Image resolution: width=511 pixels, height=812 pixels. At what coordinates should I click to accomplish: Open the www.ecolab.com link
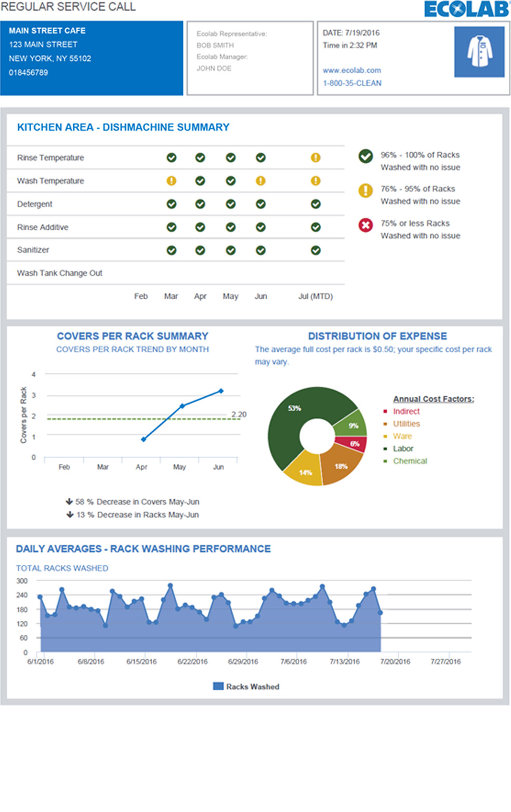(351, 70)
